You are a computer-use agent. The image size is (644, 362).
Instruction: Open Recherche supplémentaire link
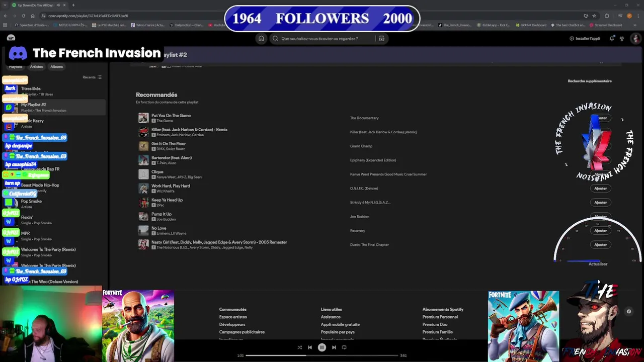[x=590, y=81]
